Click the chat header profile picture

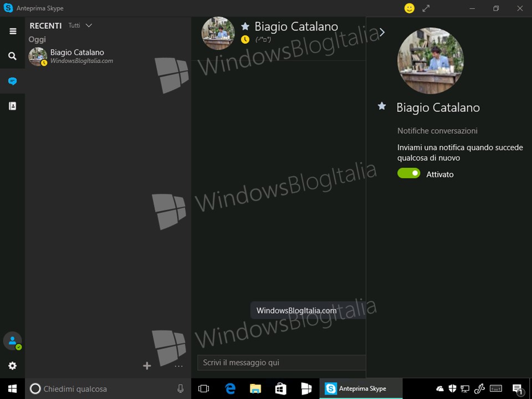[x=218, y=33]
